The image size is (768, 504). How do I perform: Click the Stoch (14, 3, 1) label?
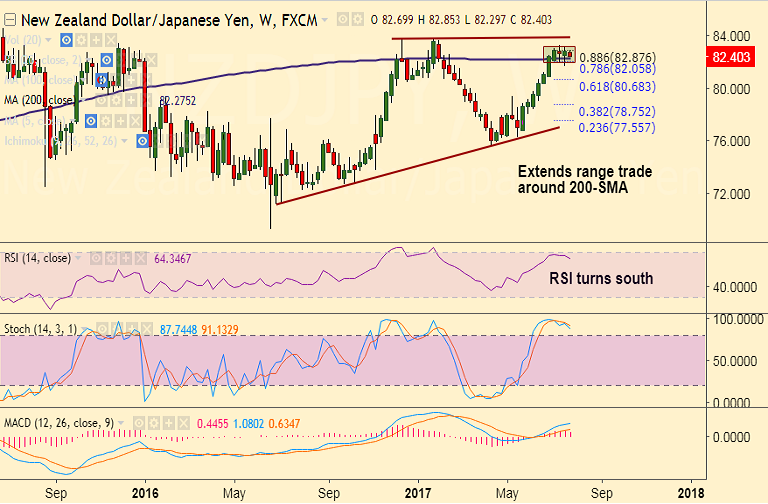(x=41, y=329)
